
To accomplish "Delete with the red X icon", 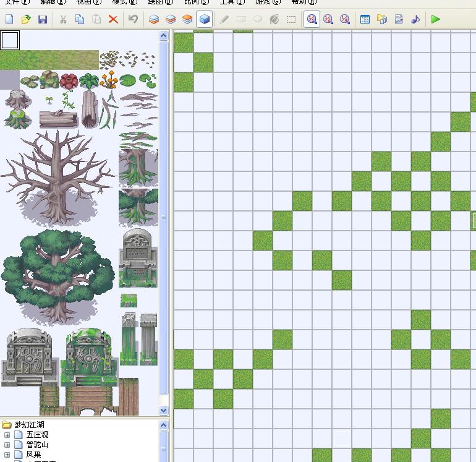I will pyautogui.click(x=113, y=19).
